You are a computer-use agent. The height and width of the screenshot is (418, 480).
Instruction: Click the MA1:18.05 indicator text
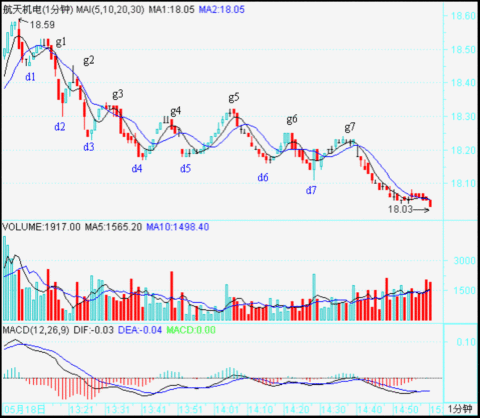click(x=171, y=9)
